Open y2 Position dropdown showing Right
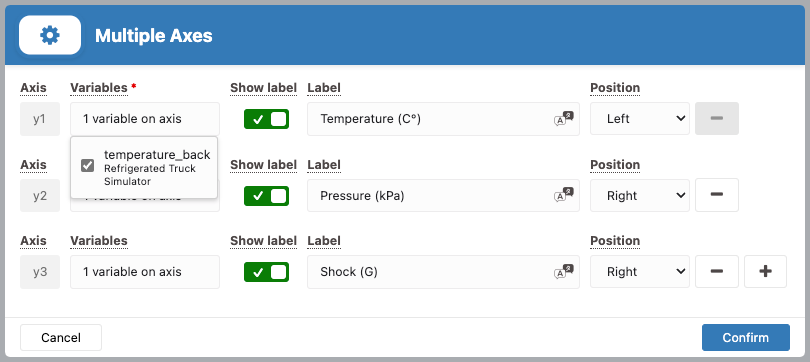The height and width of the screenshot is (362, 810). pos(640,195)
